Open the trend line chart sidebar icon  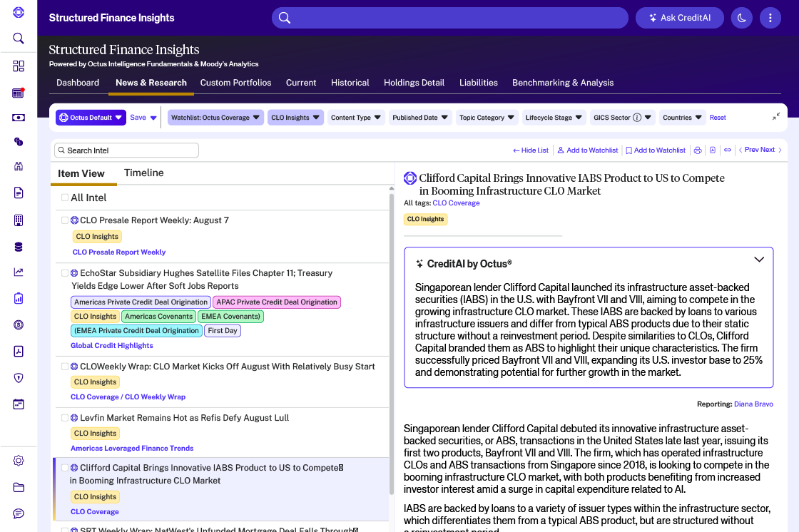pyautogui.click(x=19, y=272)
